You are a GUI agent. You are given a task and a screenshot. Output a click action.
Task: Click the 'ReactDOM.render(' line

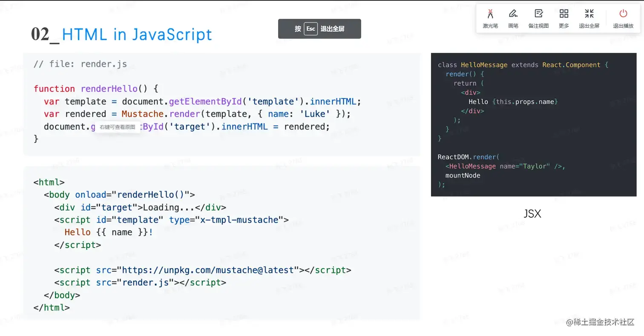pyautogui.click(x=468, y=157)
